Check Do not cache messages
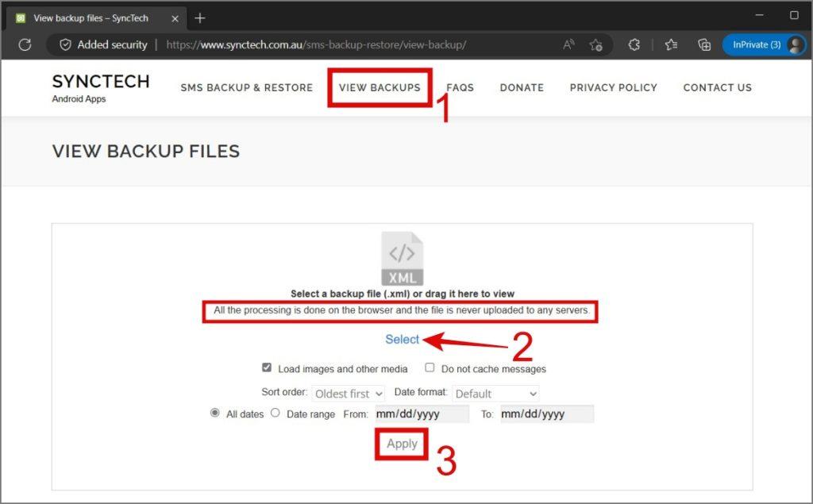This screenshot has width=813, height=504. [x=430, y=367]
